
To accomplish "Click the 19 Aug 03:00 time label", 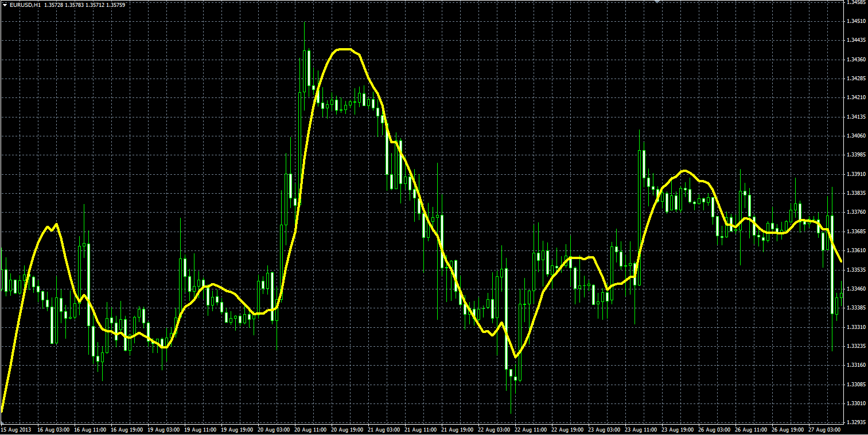I will (164, 429).
